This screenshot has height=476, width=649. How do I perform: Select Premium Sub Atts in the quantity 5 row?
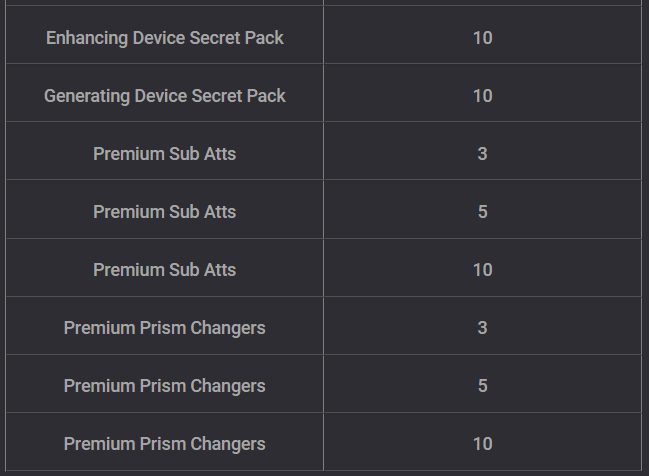[x=165, y=212]
